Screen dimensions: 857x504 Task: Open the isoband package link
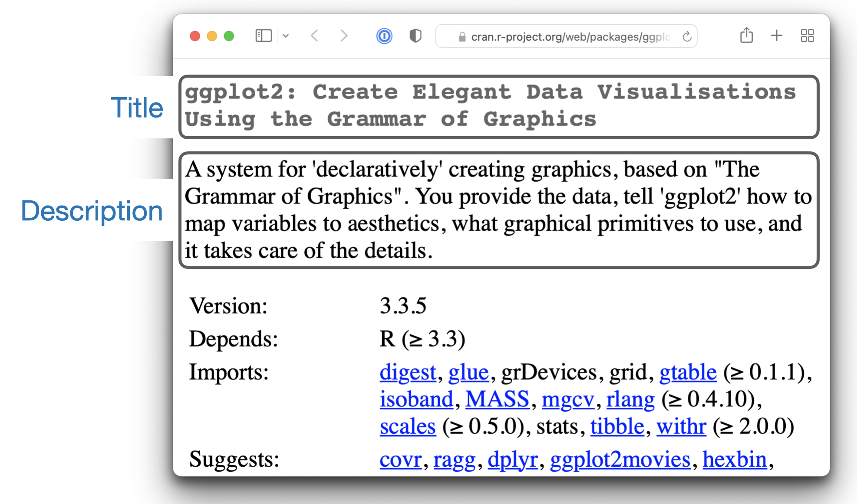click(416, 399)
